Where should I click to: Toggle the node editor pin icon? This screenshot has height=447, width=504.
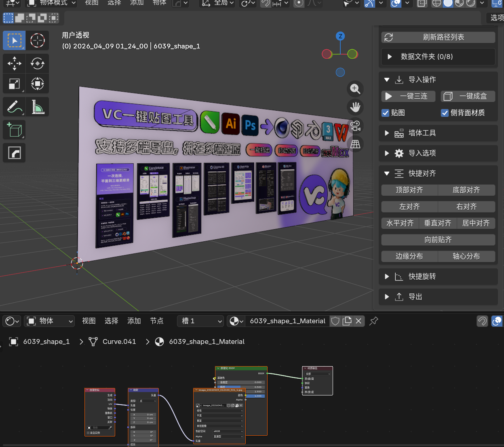click(x=374, y=321)
